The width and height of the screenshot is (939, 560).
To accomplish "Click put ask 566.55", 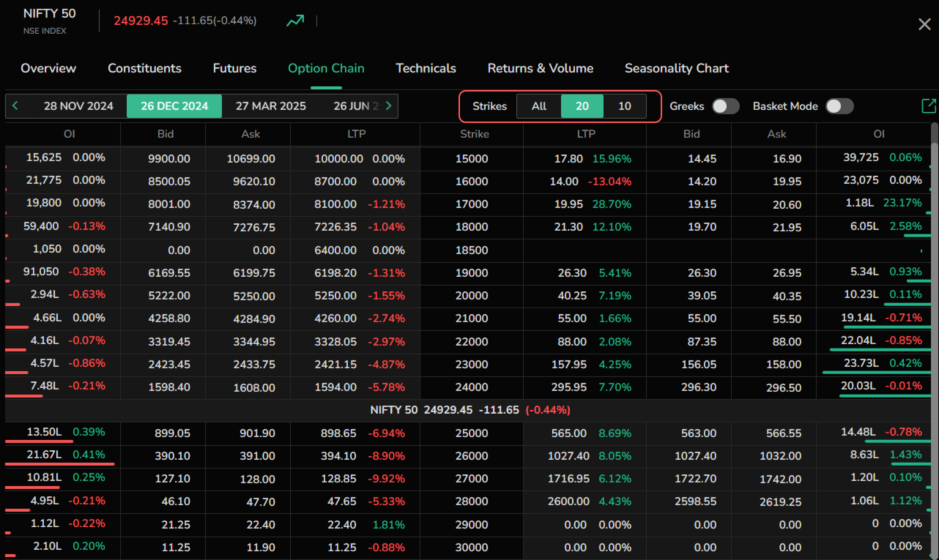I will point(783,433).
